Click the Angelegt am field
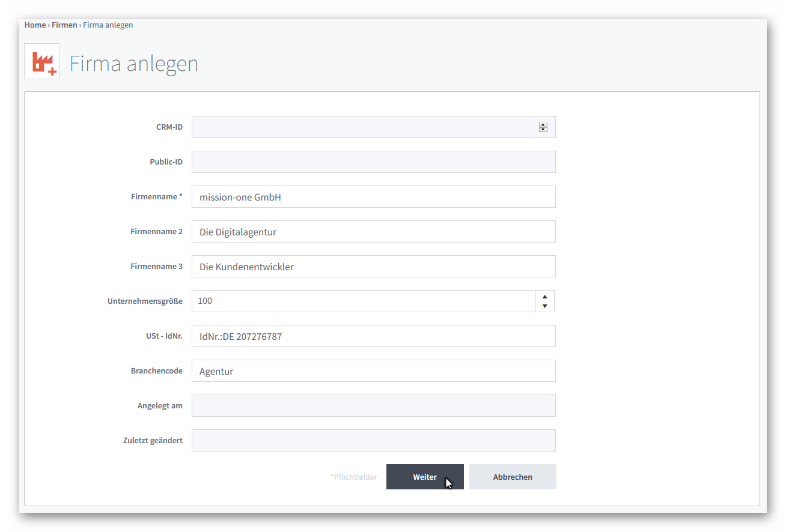 (373, 405)
